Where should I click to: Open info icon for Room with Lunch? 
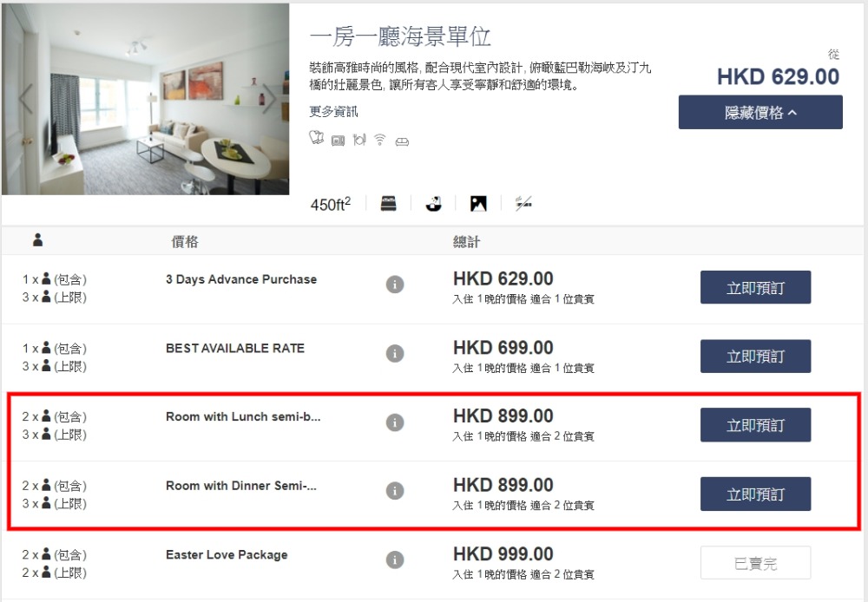tap(395, 422)
